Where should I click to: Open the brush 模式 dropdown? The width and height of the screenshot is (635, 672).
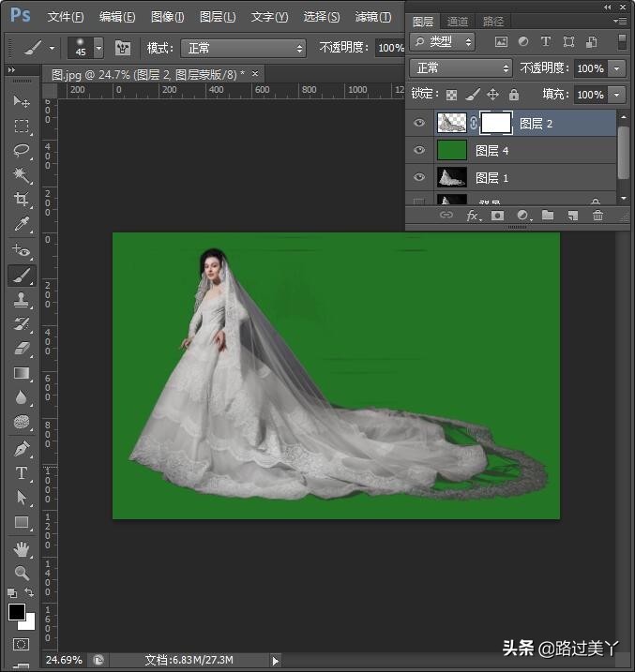[243, 48]
